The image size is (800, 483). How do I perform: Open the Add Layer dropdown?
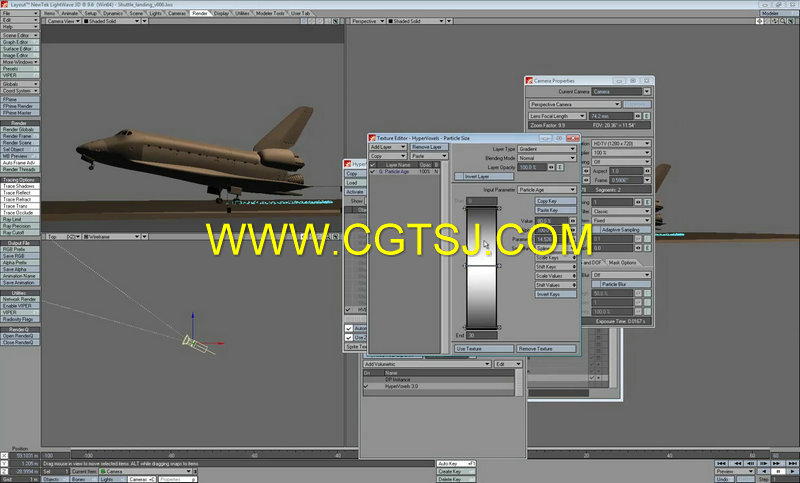388,147
